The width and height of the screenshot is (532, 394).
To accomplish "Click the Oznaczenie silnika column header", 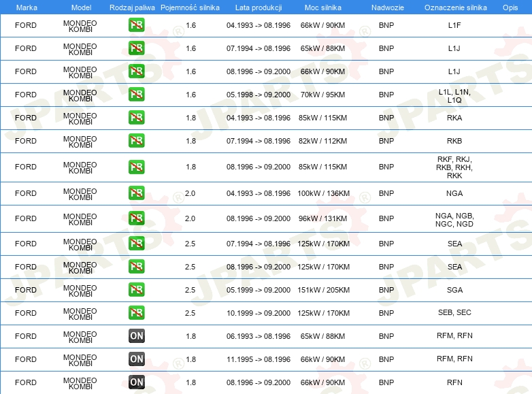I will (x=455, y=7).
